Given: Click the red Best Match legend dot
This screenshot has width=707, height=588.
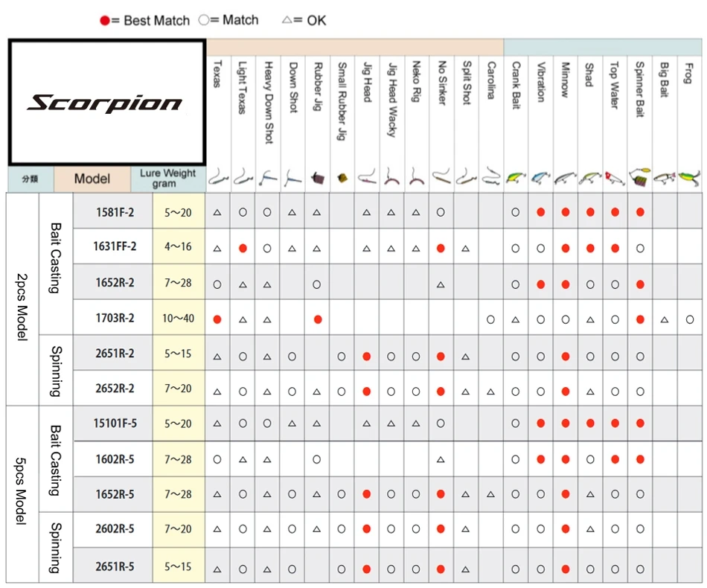Looking at the screenshot, I should click(105, 21).
